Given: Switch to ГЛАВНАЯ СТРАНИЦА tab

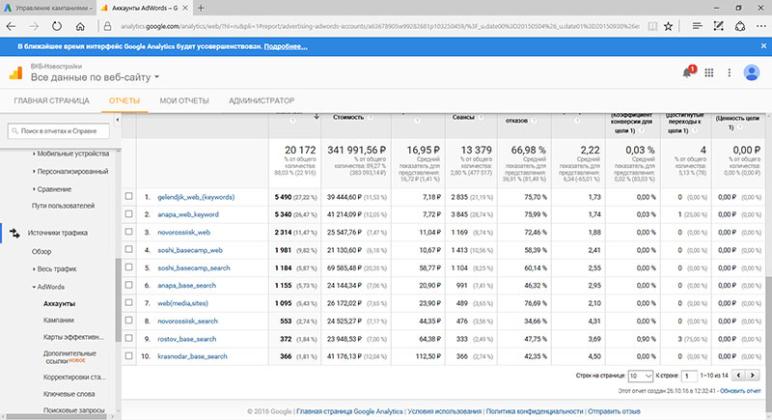Looking at the screenshot, I should coord(52,100).
